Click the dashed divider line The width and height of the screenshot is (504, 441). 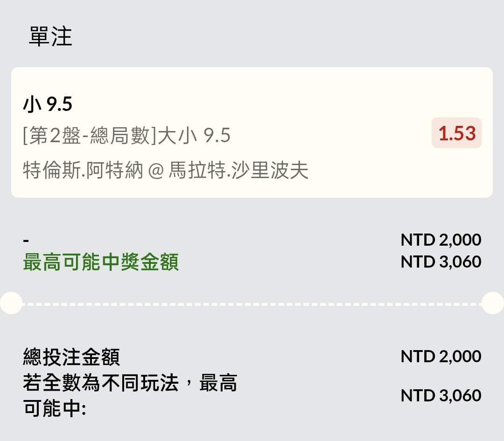(x=252, y=304)
